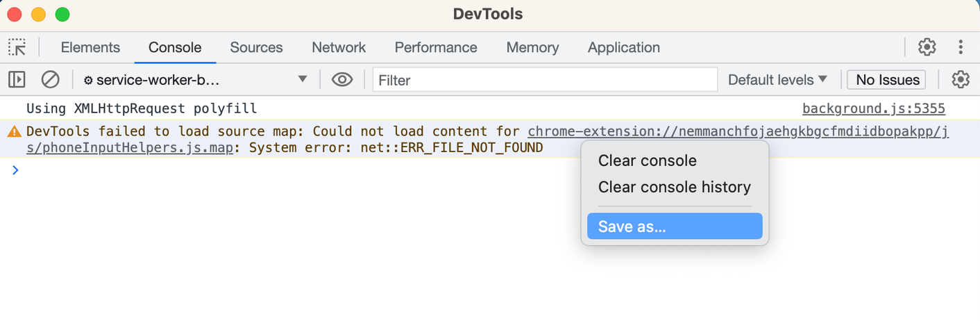Select Clear console history menu item
The height and width of the screenshot is (321, 980).
pyautogui.click(x=675, y=187)
